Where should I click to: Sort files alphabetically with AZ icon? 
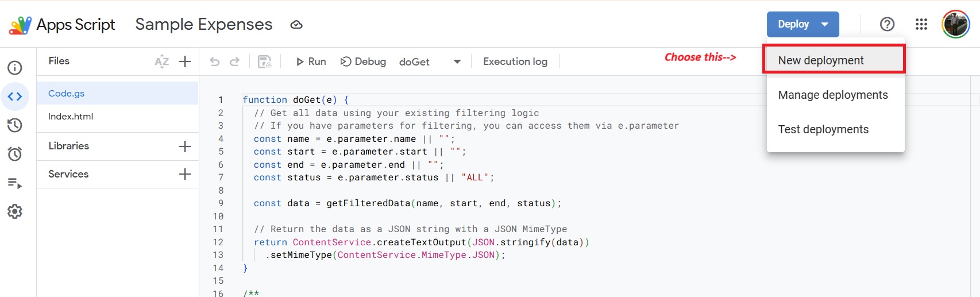coord(161,61)
